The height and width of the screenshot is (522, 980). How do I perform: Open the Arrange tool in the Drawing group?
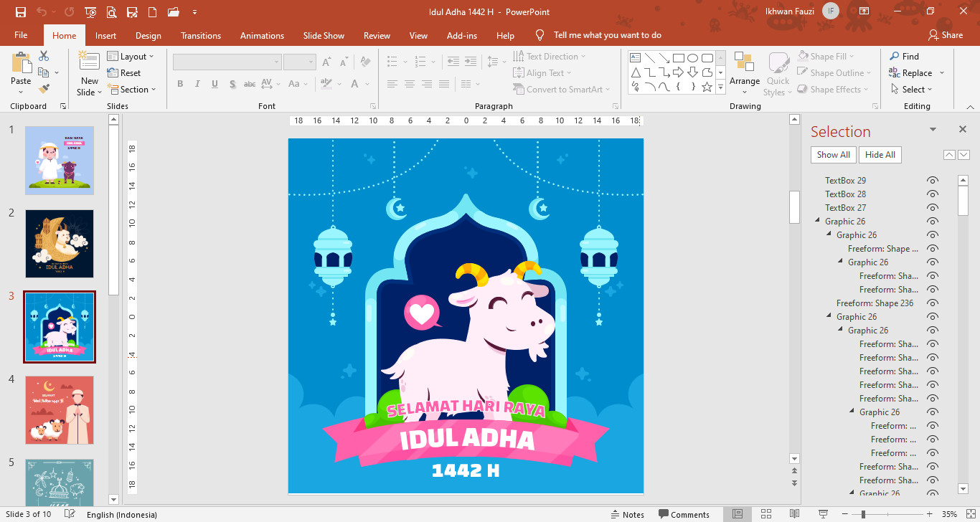(744, 72)
